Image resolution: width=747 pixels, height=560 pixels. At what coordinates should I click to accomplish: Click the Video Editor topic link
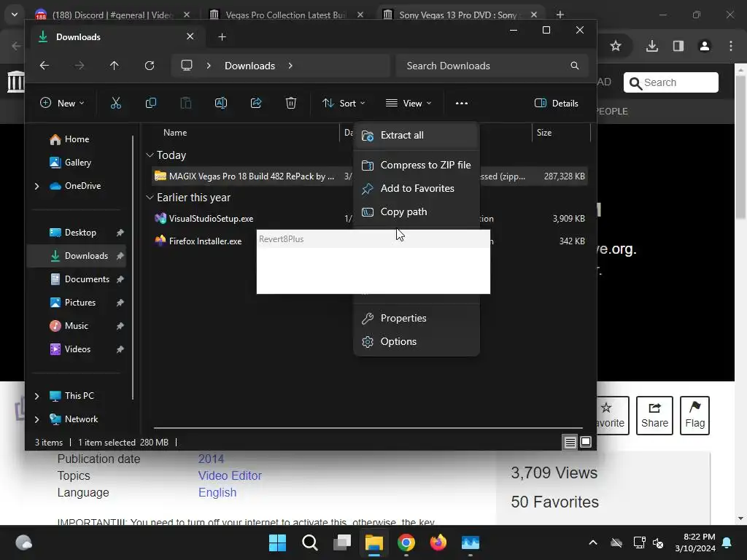[x=230, y=475]
